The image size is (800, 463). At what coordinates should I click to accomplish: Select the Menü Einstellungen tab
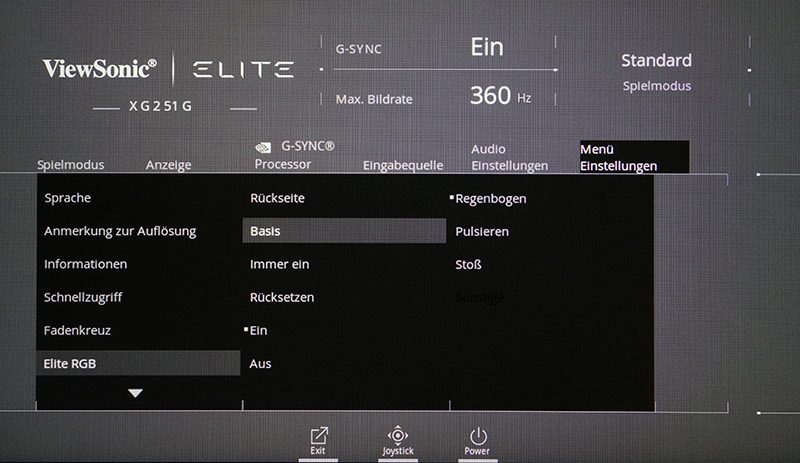pyautogui.click(x=634, y=157)
